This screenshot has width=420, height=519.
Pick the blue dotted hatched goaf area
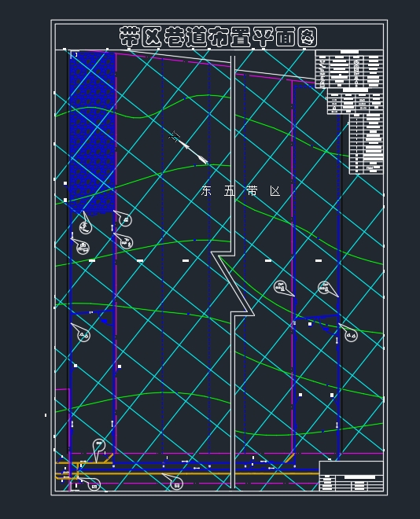click(x=92, y=132)
